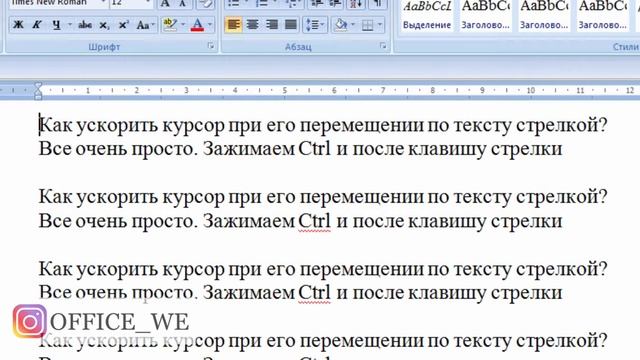Viewport: 640px width, 360px height.
Task: Click the subscript button
Action: click(104, 25)
